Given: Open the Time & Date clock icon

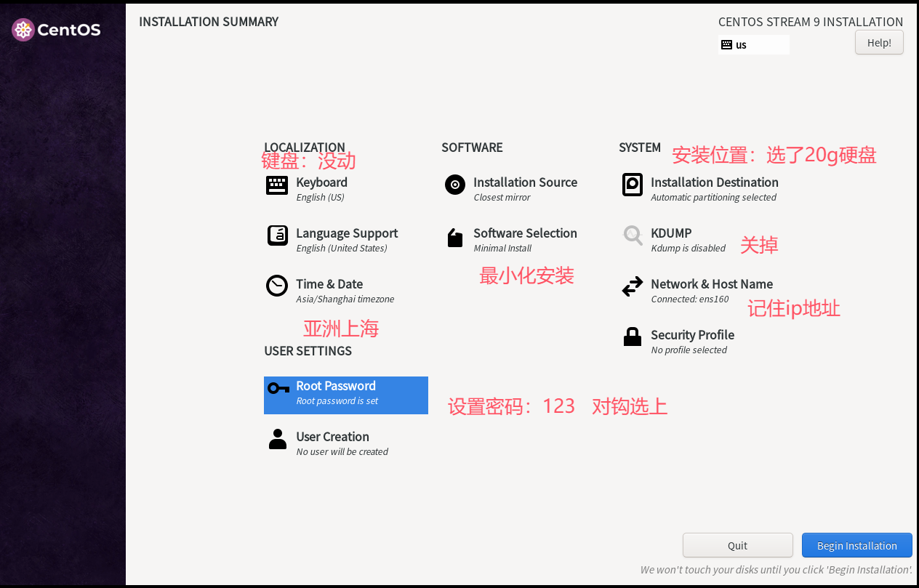Looking at the screenshot, I should pos(277,286).
